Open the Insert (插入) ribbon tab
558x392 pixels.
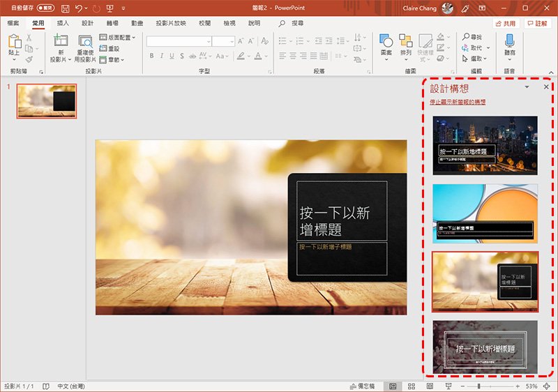(63, 23)
